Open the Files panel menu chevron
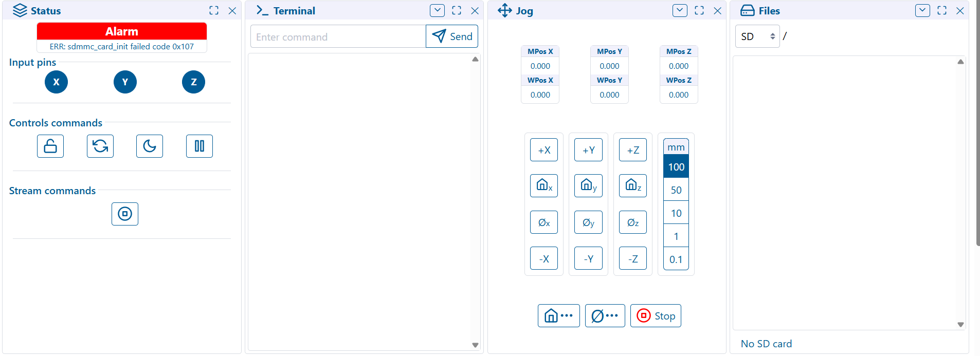Viewport: 980px width, 356px height. (x=922, y=10)
